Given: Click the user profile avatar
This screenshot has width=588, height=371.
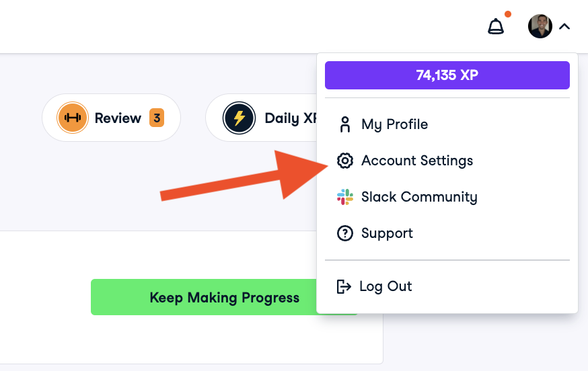Looking at the screenshot, I should coord(540,27).
